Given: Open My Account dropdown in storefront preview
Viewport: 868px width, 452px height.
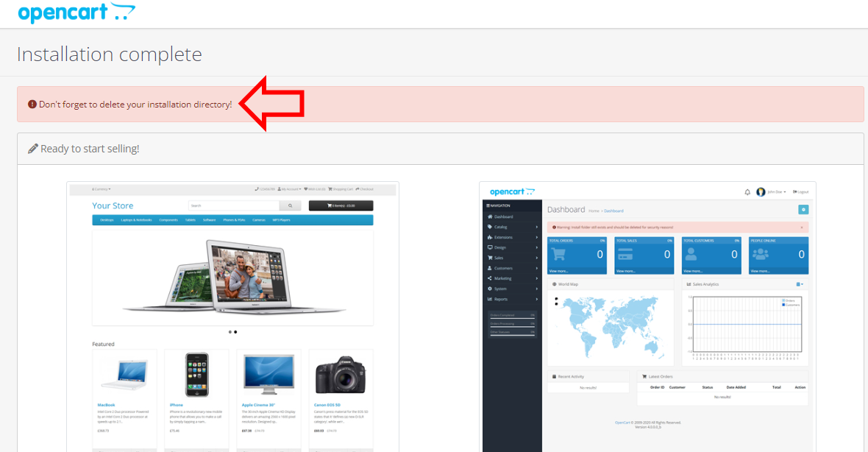Looking at the screenshot, I should 290,189.
